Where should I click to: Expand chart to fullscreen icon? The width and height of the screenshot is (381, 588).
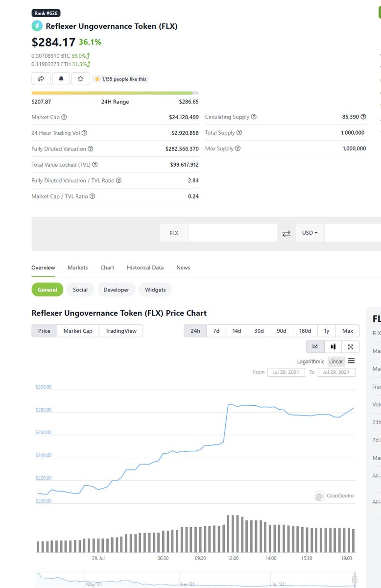(x=351, y=346)
